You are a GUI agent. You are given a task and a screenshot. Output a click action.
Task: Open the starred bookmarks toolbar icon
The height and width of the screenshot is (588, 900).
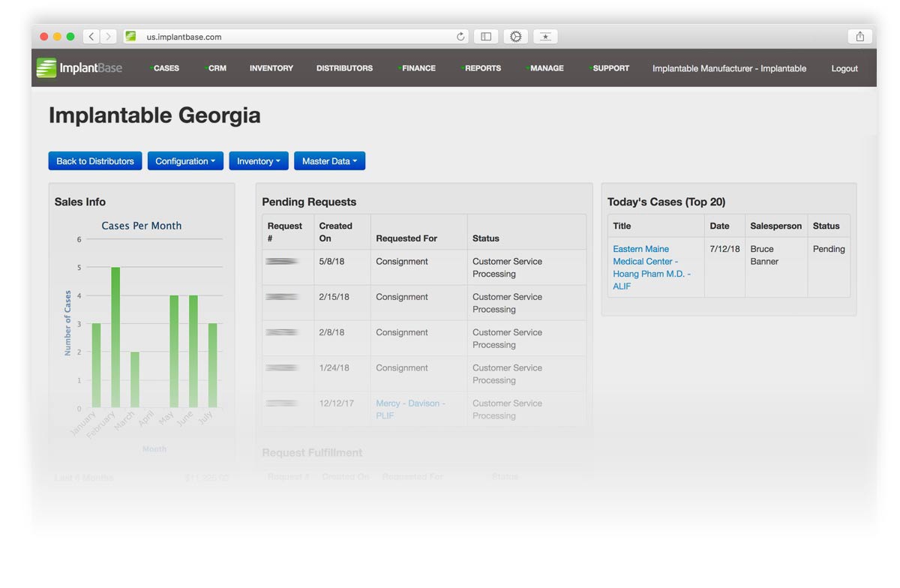click(x=545, y=36)
